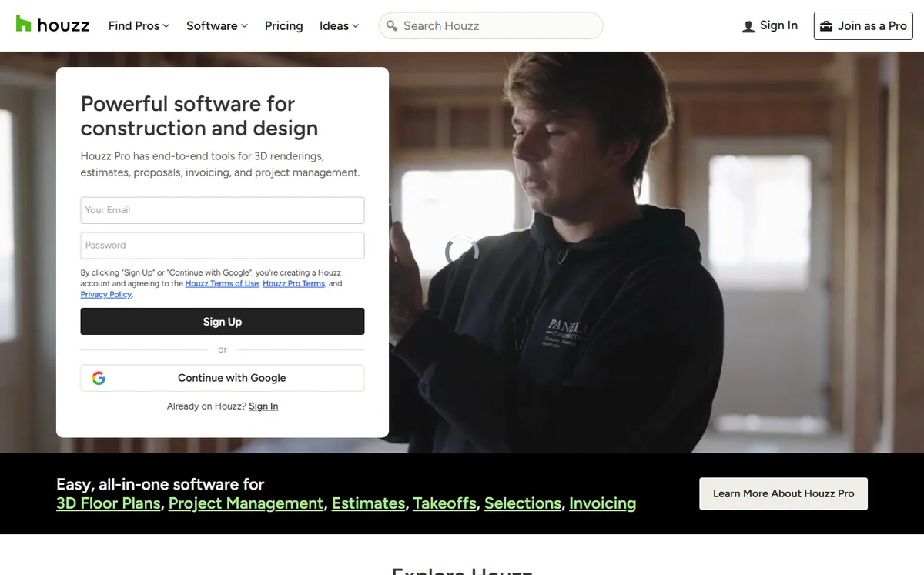Click the black Sign Up button
The width and height of the screenshot is (924, 575).
(x=223, y=322)
